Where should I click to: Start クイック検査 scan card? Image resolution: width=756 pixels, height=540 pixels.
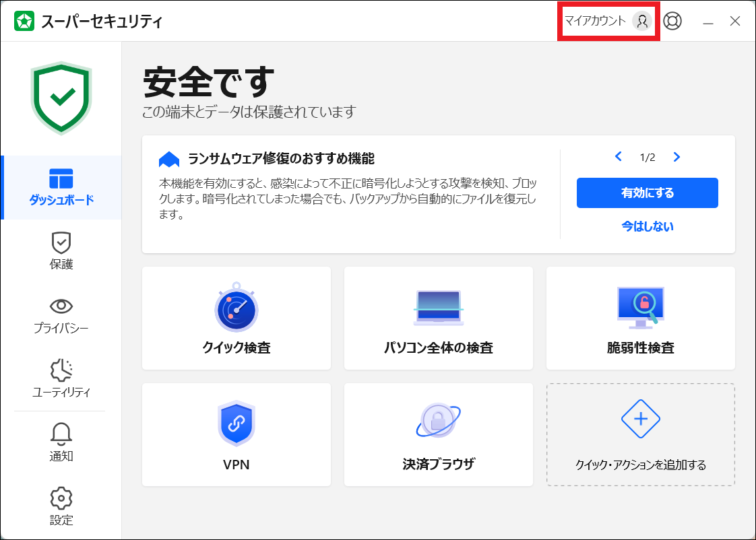[x=237, y=318]
